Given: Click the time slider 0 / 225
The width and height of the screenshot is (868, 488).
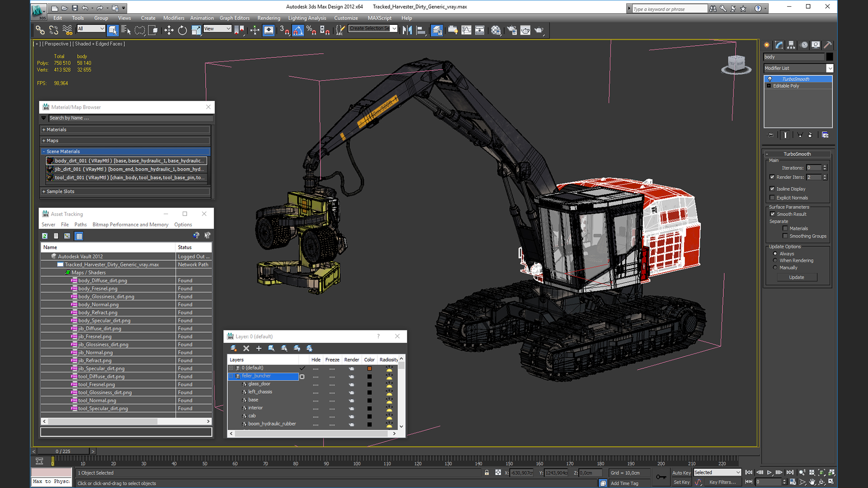Looking at the screenshot, I should [63, 451].
